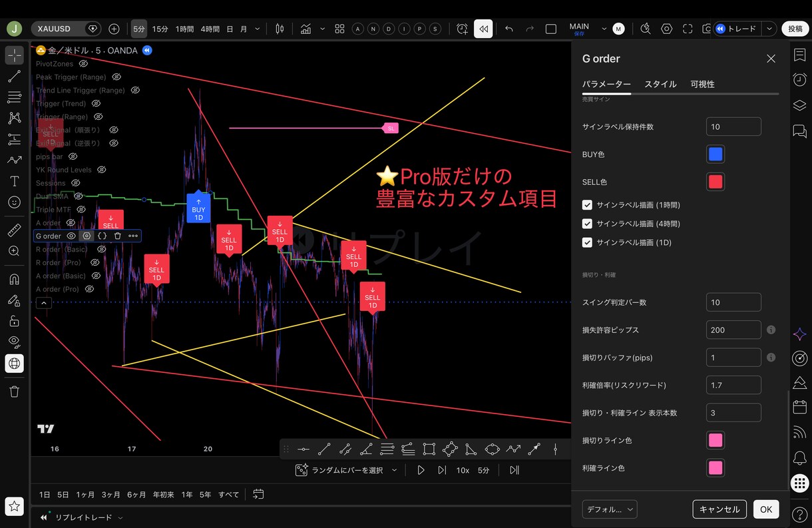Open the candlestick chart style menu
Screen dimensions: 812x528
point(280,29)
